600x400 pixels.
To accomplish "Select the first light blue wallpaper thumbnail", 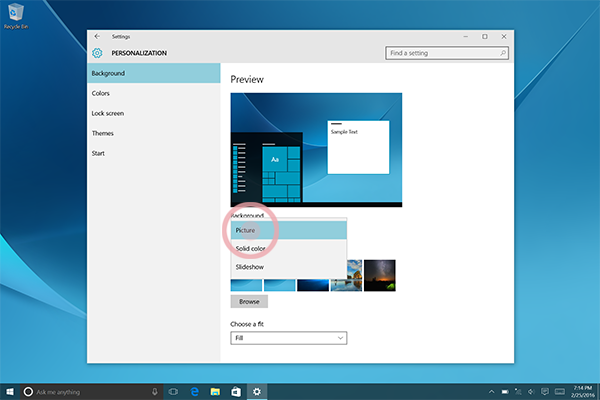I will click(246, 285).
